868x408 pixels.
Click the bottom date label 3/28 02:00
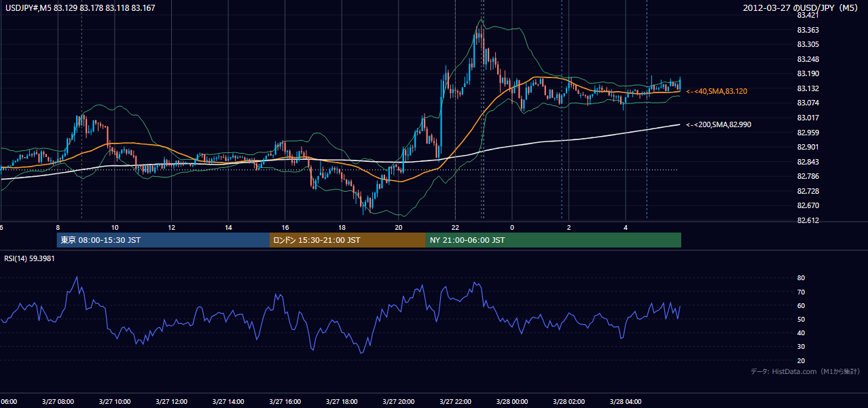568,402
